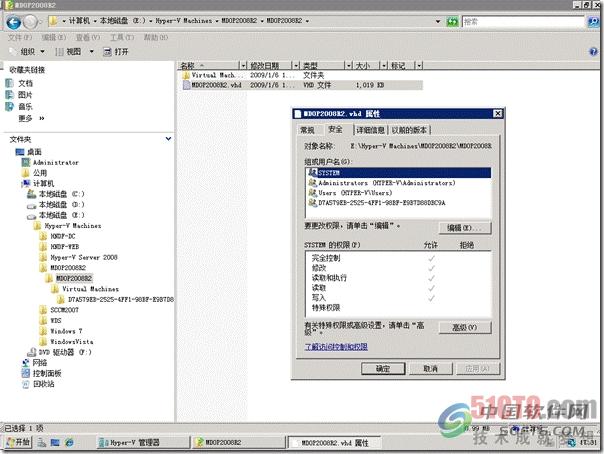Click the 回收站 recycle bin icon
The height and width of the screenshot is (454, 604).
tap(26, 384)
